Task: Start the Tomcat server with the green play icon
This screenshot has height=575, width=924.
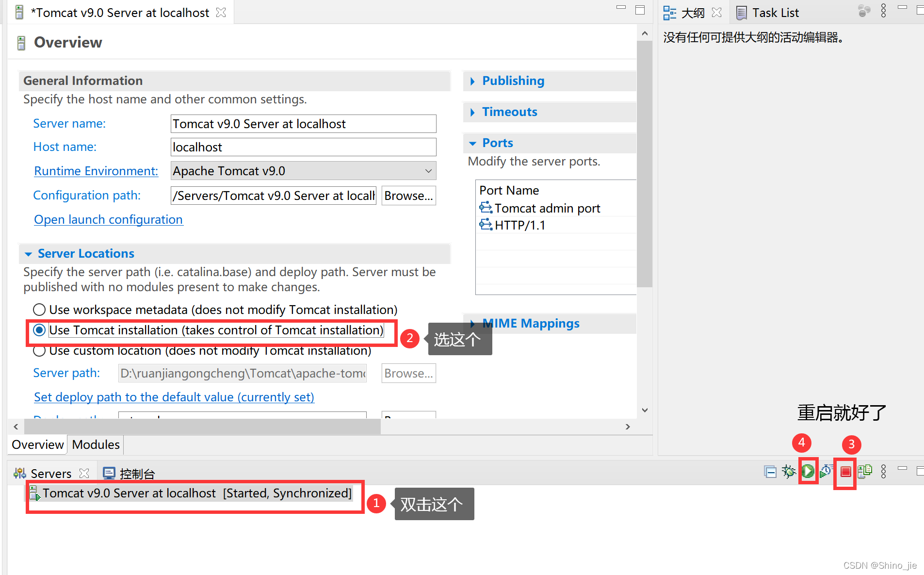Action: (808, 472)
